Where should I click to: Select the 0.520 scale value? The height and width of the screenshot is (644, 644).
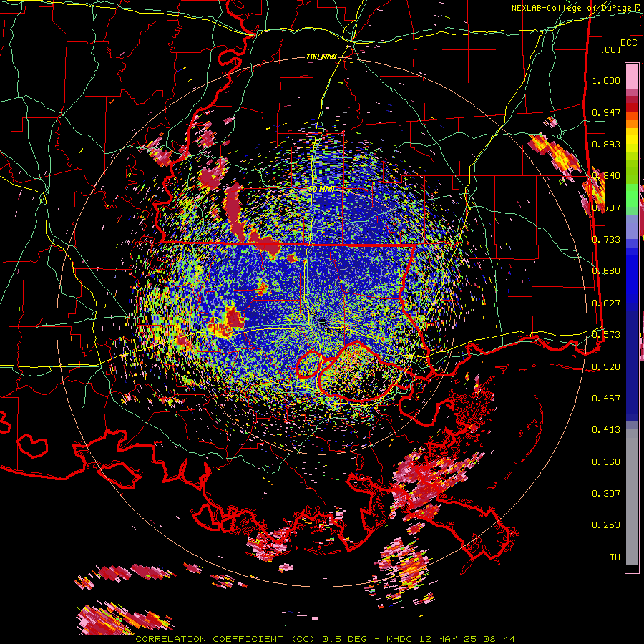pyautogui.click(x=606, y=366)
